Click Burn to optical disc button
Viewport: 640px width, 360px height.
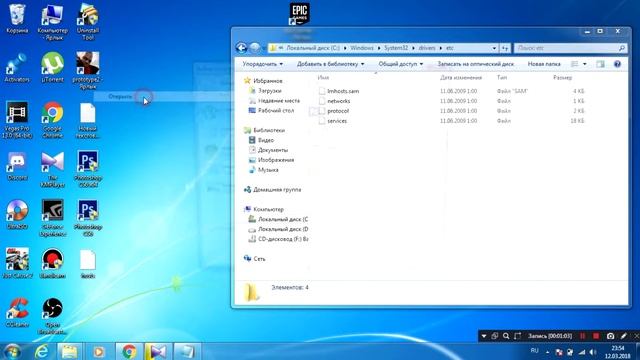click(476, 64)
